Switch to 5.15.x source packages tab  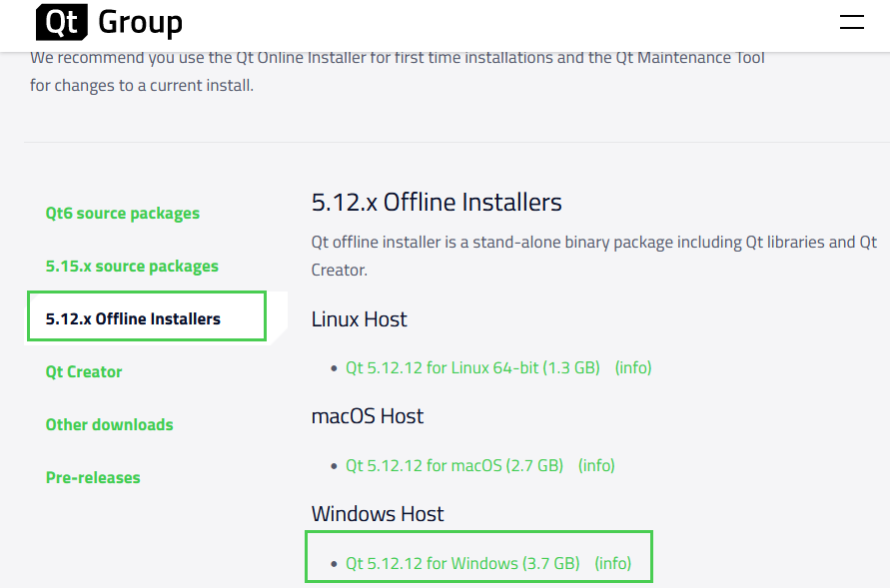pos(132,266)
